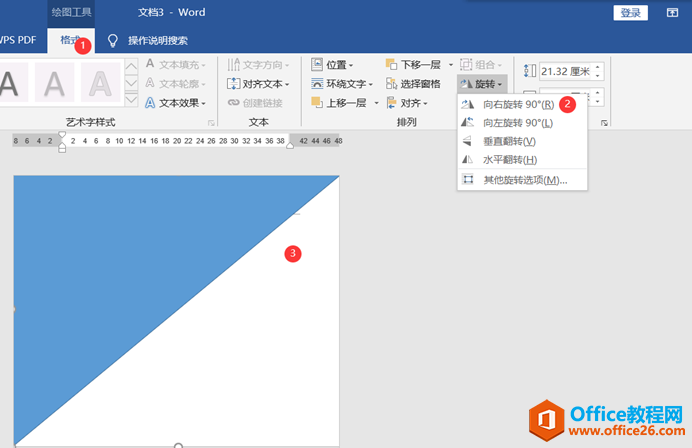
Task: Open 对齐文本 dropdown
Action: [258, 83]
